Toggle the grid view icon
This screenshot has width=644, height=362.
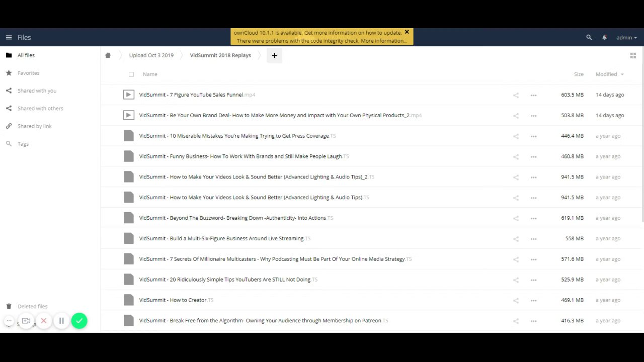633,55
